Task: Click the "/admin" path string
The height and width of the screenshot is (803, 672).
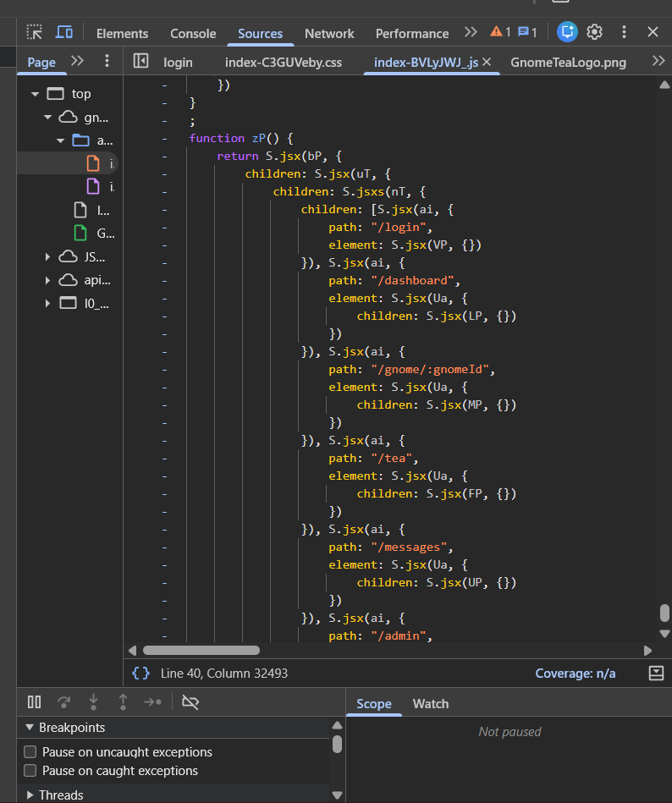Action: coord(399,636)
